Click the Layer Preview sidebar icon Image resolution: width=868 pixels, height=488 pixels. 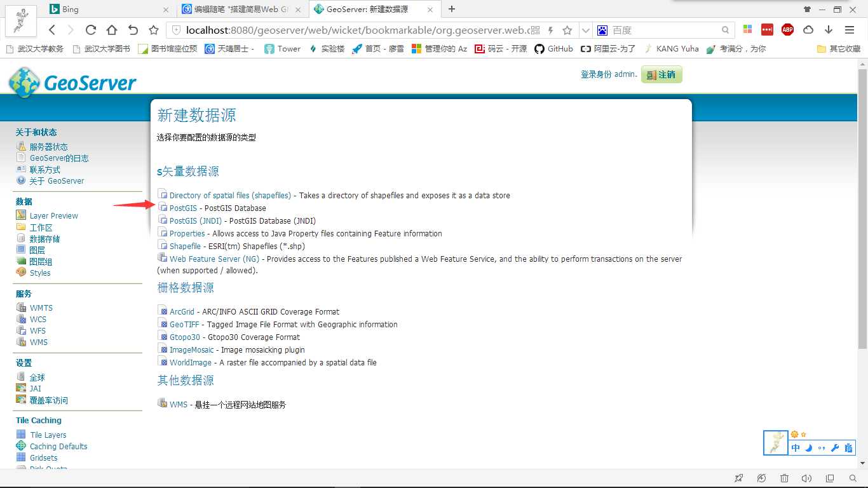click(x=21, y=215)
